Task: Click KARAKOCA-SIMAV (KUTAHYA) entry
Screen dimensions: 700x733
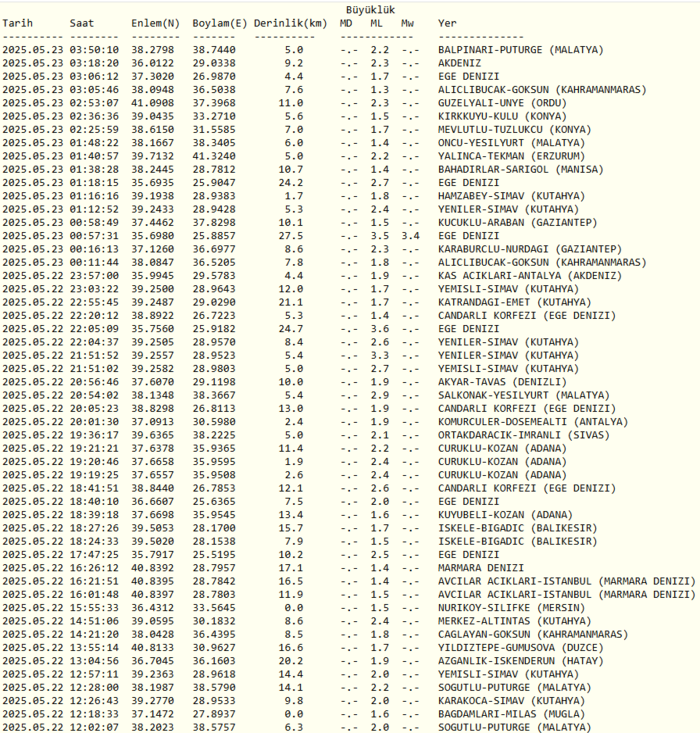Action: (512, 701)
